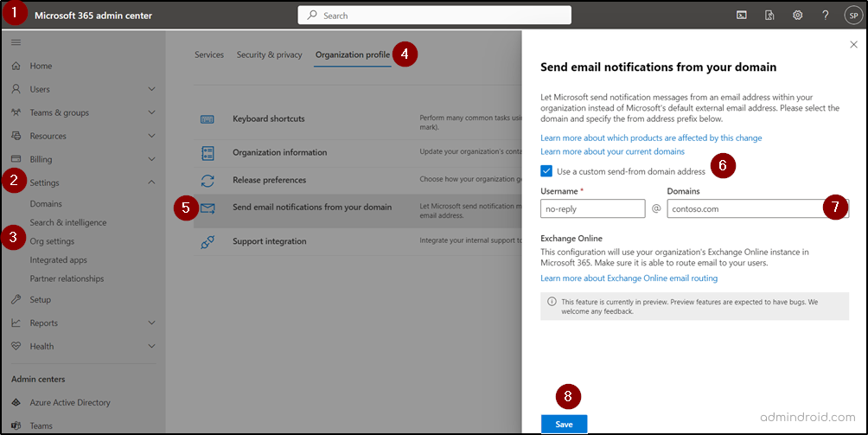Screen dimensions: 868x435
Task: Open Domains under Settings
Action: click(x=46, y=204)
